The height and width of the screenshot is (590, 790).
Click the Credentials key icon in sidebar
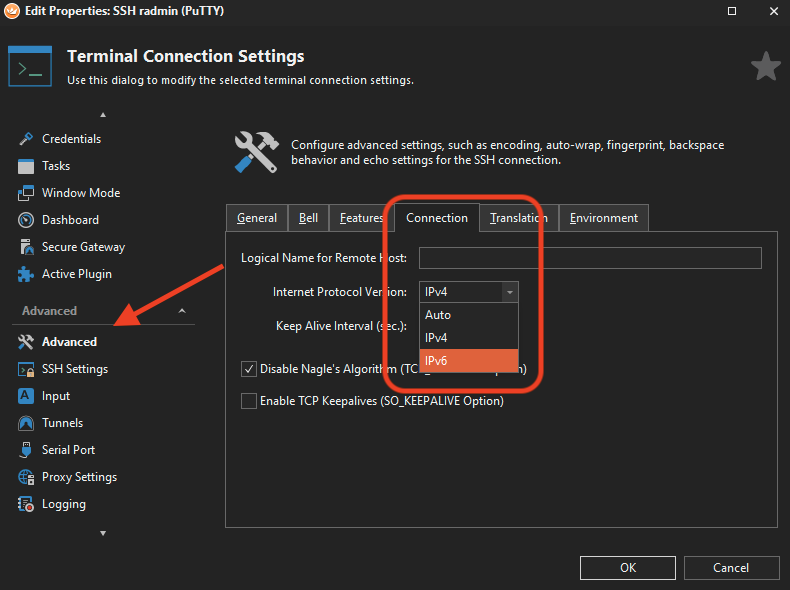click(26, 139)
